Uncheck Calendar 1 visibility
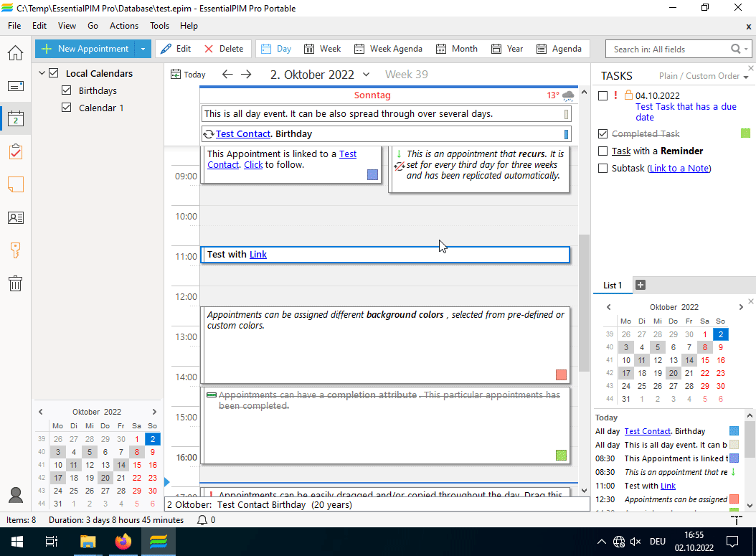Screen dimensions: 756x556 (x=67, y=108)
